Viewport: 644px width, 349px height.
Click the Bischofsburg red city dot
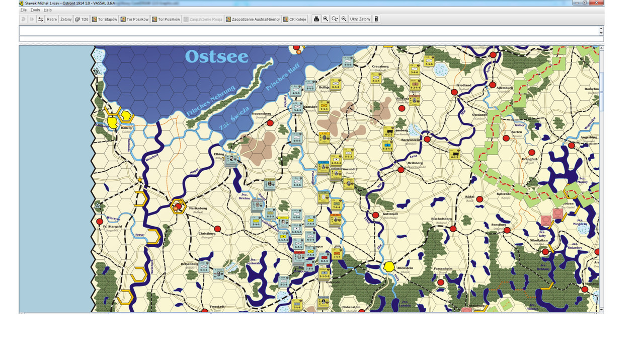point(453,229)
